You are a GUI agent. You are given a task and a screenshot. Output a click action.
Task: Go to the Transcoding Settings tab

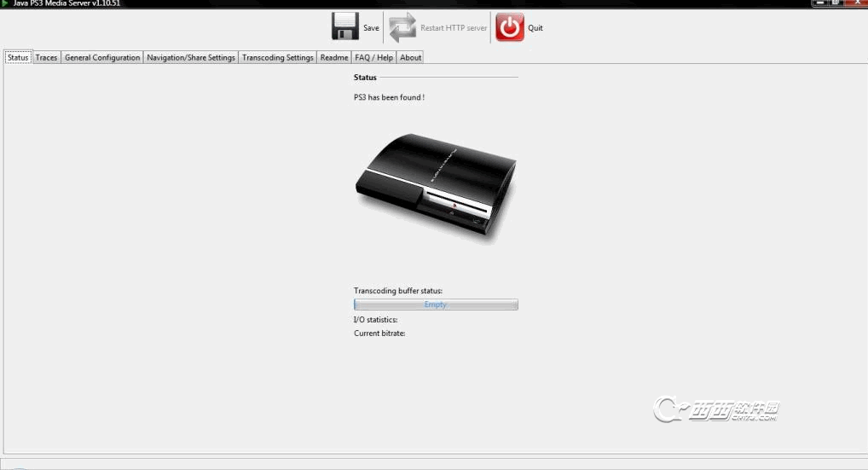tap(278, 57)
